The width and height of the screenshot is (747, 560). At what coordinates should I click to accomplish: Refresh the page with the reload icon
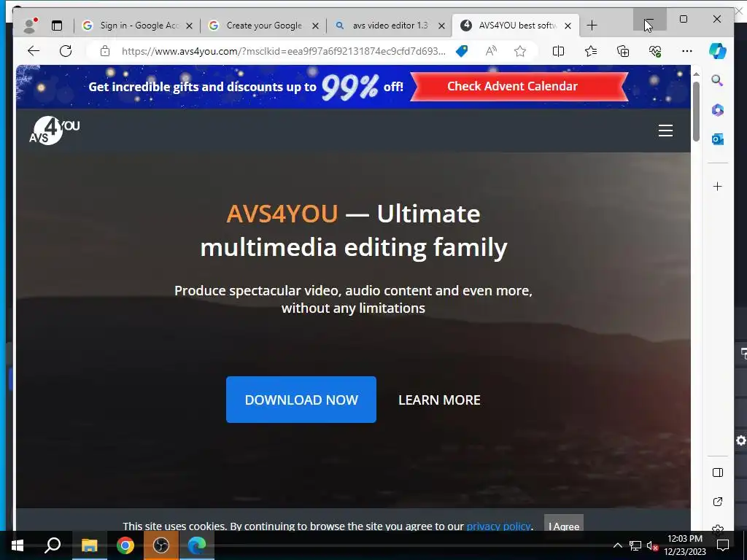(x=66, y=51)
